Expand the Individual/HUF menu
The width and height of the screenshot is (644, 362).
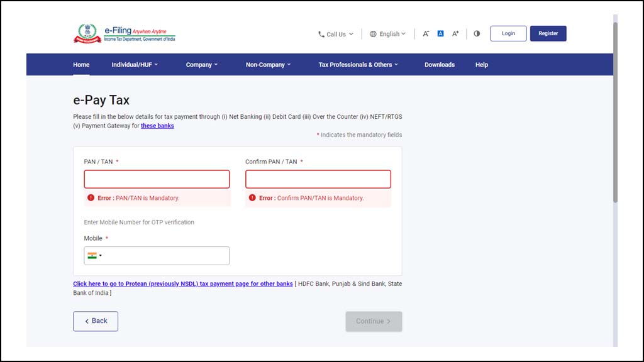point(135,65)
